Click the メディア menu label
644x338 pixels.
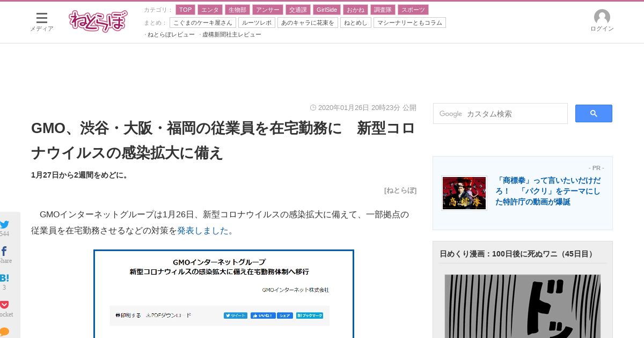[x=42, y=29]
